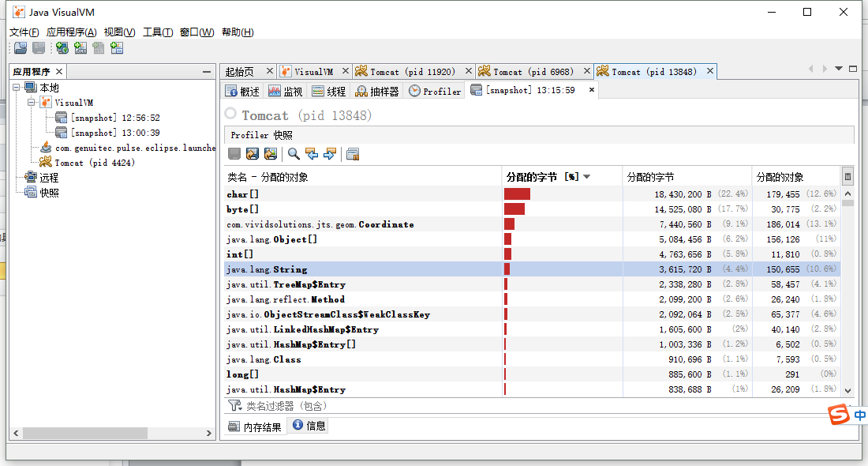This screenshot has width=868, height=466.
Task: Click Sogou input method S icon
Action: [839, 415]
